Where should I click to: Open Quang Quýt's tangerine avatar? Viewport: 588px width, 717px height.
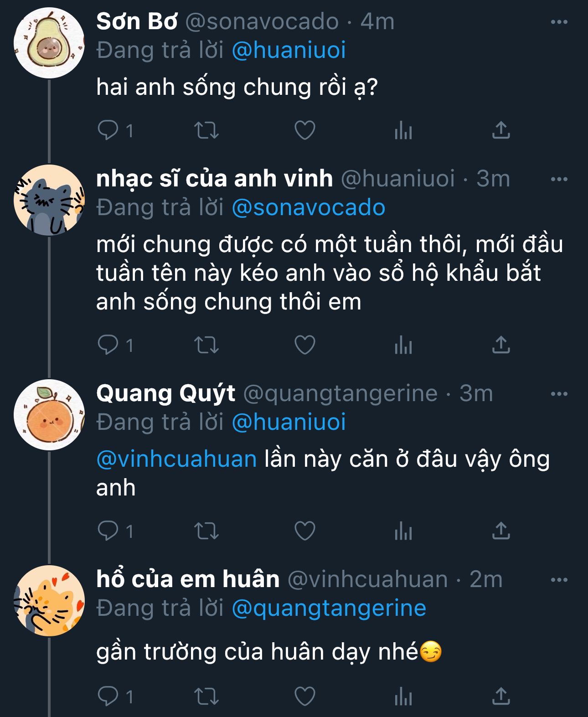click(x=49, y=415)
